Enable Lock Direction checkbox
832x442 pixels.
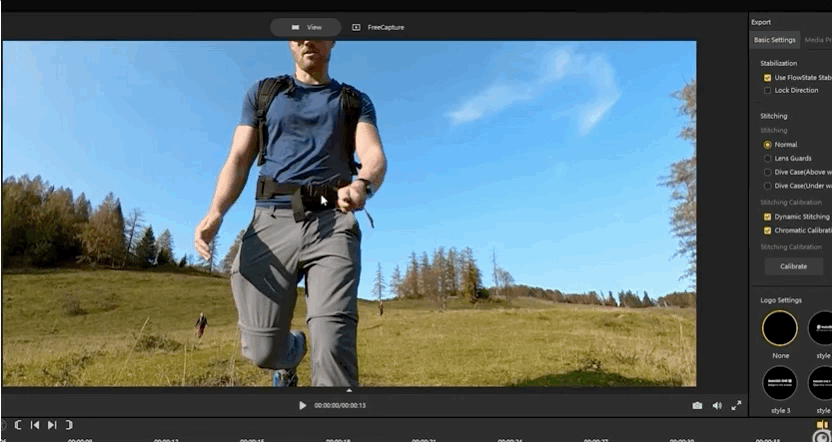tap(767, 90)
